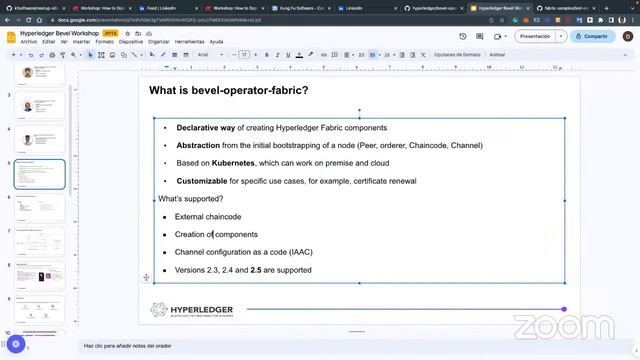Open the new slide layout dropdown arrow

point(21,55)
